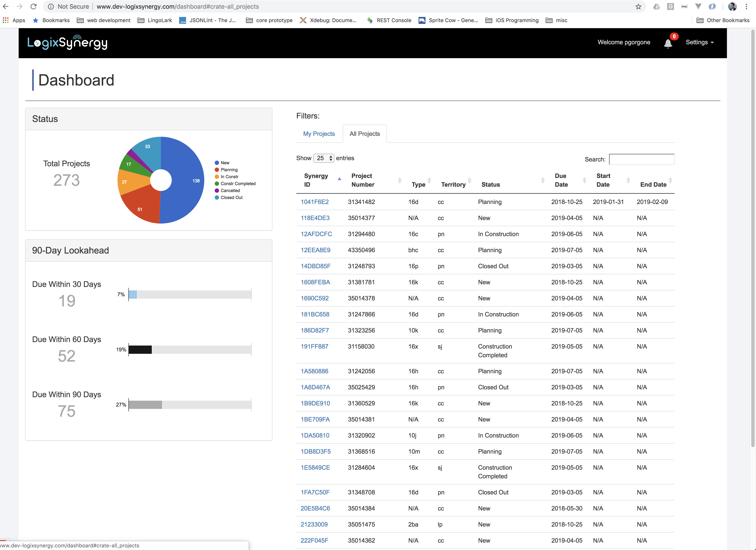
Task: Click the Xdebug: Docume... bookmark icon
Action: tap(303, 20)
